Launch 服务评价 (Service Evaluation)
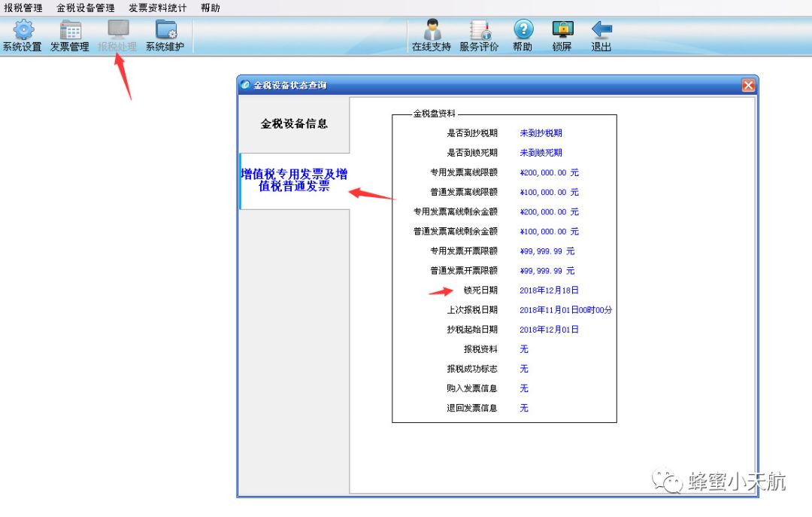Viewport: 812px width, 517px height. pyautogui.click(x=479, y=35)
